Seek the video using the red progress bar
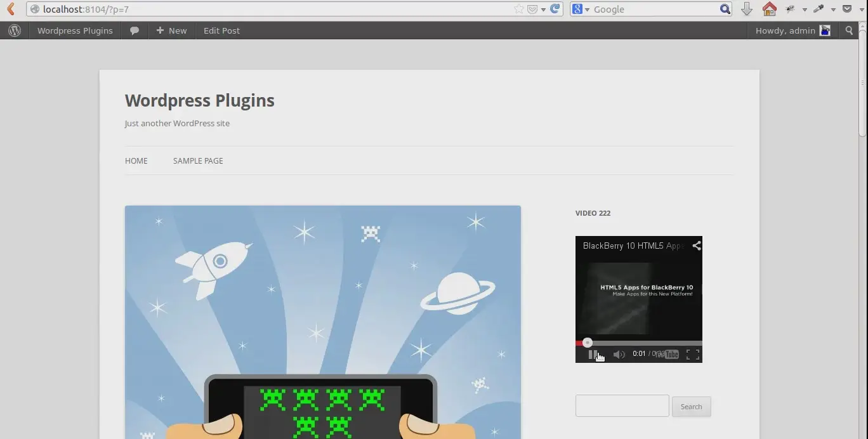The height and width of the screenshot is (439, 868). click(639, 343)
